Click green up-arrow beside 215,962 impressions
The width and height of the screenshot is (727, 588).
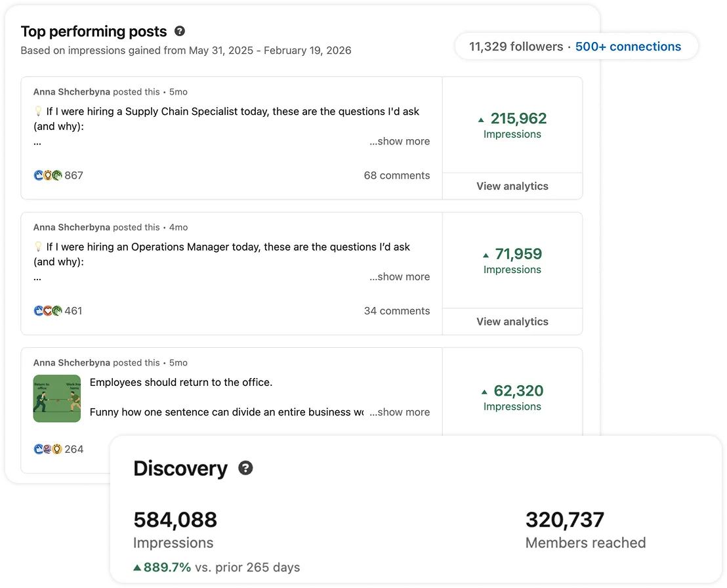(x=481, y=119)
